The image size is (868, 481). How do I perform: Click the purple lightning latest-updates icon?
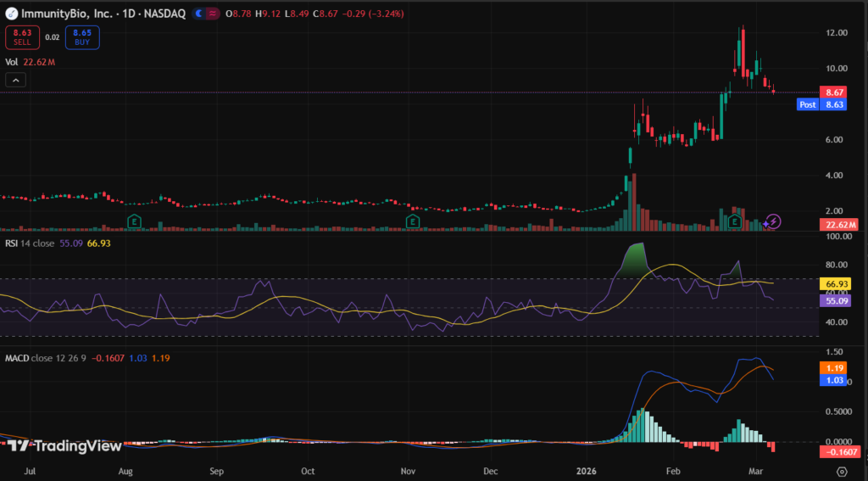pyautogui.click(x=774, y=221)
